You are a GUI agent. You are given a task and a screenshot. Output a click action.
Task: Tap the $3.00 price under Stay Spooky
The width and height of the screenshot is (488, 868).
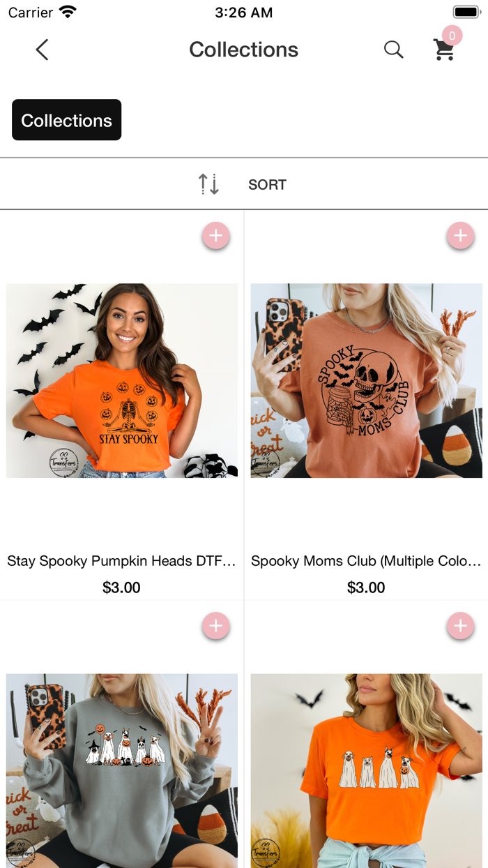(x=121, y=588)
